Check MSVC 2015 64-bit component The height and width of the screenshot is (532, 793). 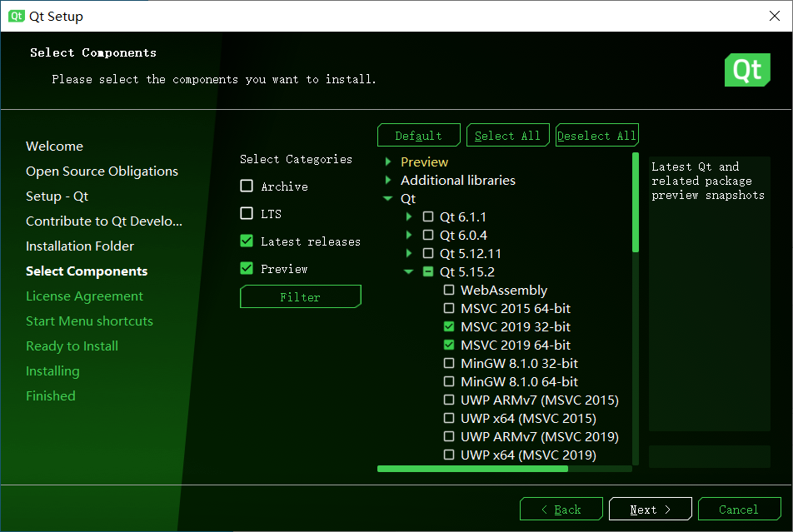[x=449, y=309]
